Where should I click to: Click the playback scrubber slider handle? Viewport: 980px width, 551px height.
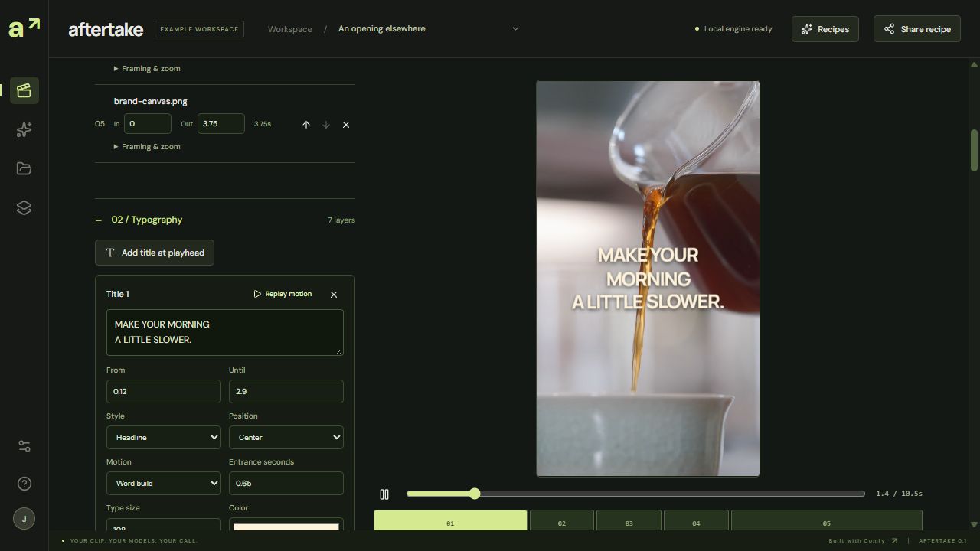(475, 494)
